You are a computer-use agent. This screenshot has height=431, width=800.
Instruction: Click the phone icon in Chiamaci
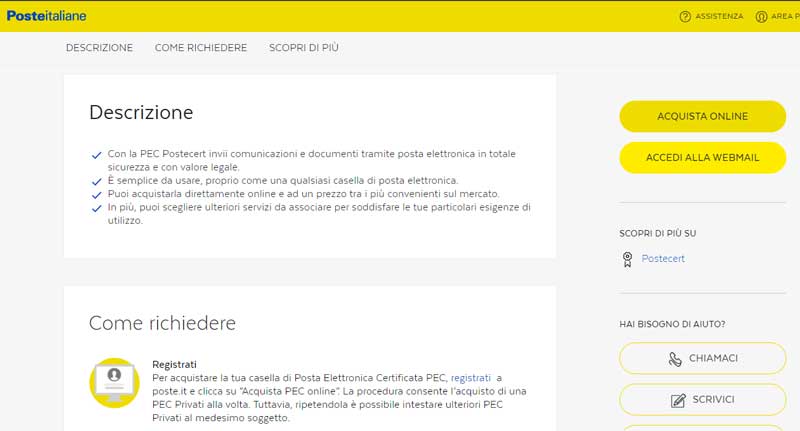675,359
